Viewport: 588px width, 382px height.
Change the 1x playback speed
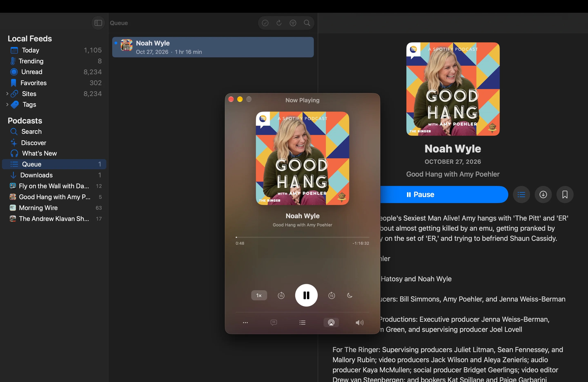coord(259,295)
